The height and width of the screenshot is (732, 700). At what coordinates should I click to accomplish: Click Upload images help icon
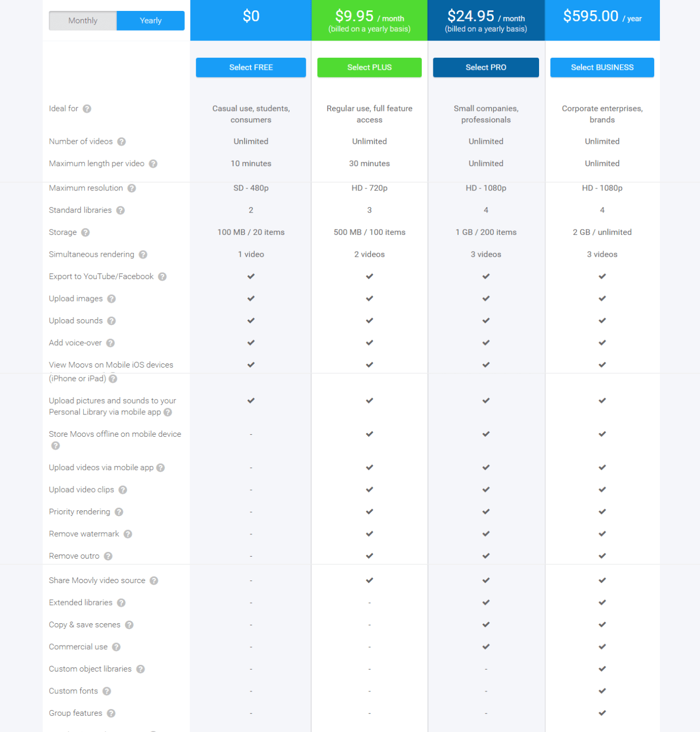coord(111,299)
